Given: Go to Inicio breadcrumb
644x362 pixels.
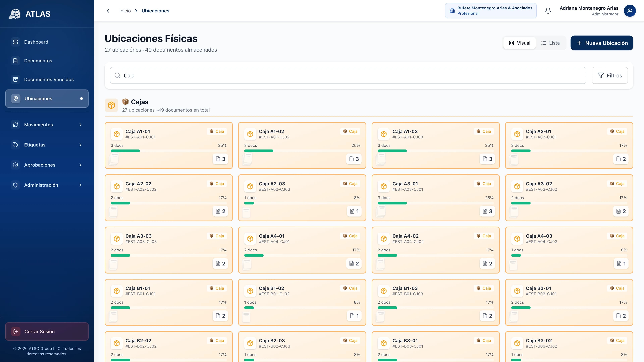Looking at the screenshot, I should point(125,11).
